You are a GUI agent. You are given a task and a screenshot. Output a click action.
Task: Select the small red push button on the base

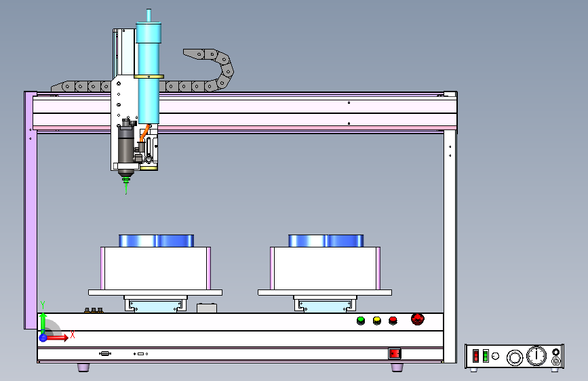point(393,321)
